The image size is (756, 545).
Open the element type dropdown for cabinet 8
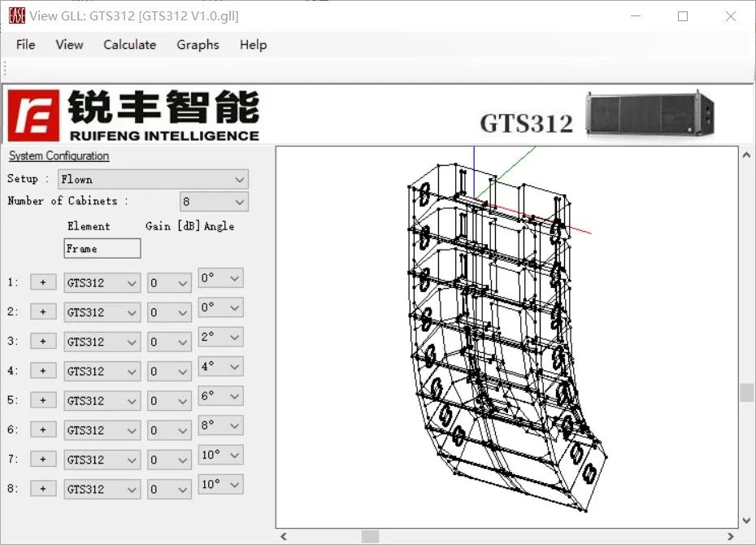pyautogui.click(x=102, y=489)
